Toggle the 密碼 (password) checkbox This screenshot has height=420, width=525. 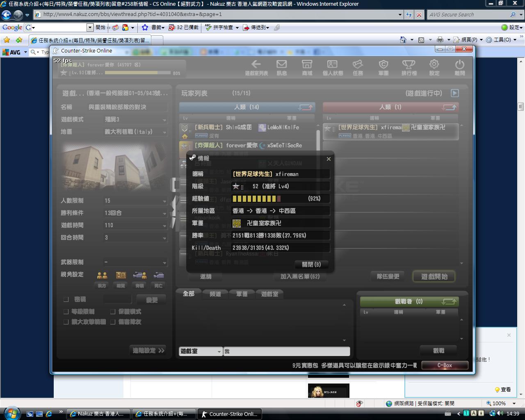tap(66, 299)
